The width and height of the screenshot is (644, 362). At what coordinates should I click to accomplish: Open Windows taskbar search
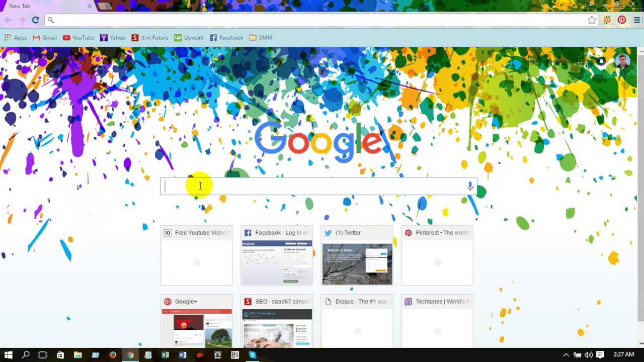click(x=25, y=355)
